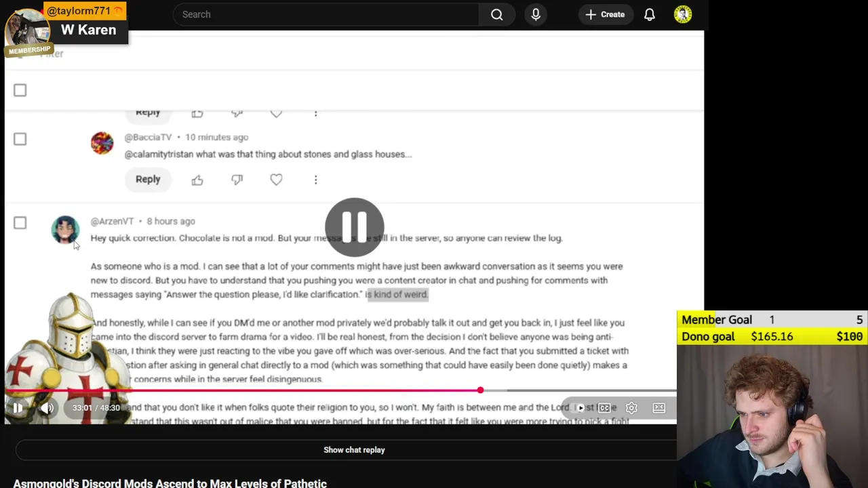
Task: Pause video via bottom-left player control
Action: (x=18, y=408)
